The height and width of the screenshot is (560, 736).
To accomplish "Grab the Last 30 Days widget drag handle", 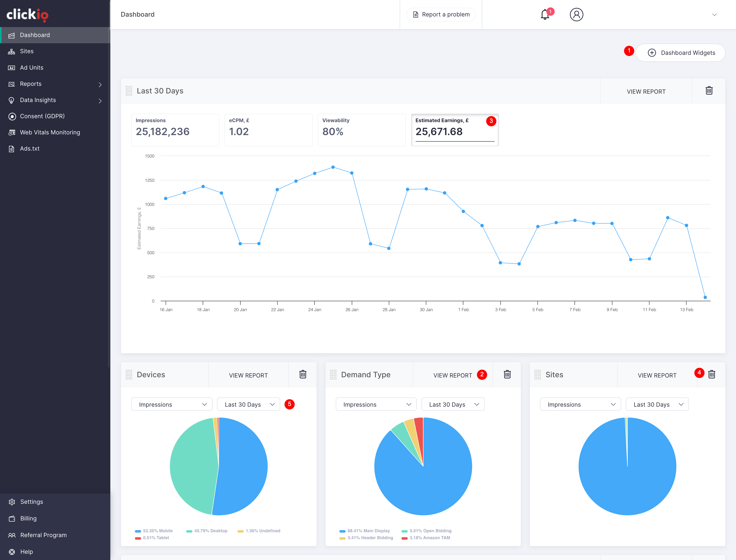I will 129,91.
